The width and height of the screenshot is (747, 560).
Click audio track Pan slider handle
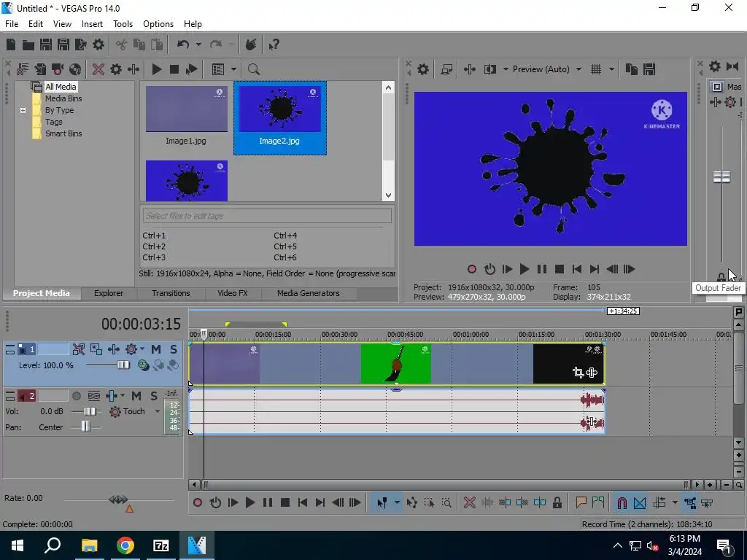coord(85,427)
